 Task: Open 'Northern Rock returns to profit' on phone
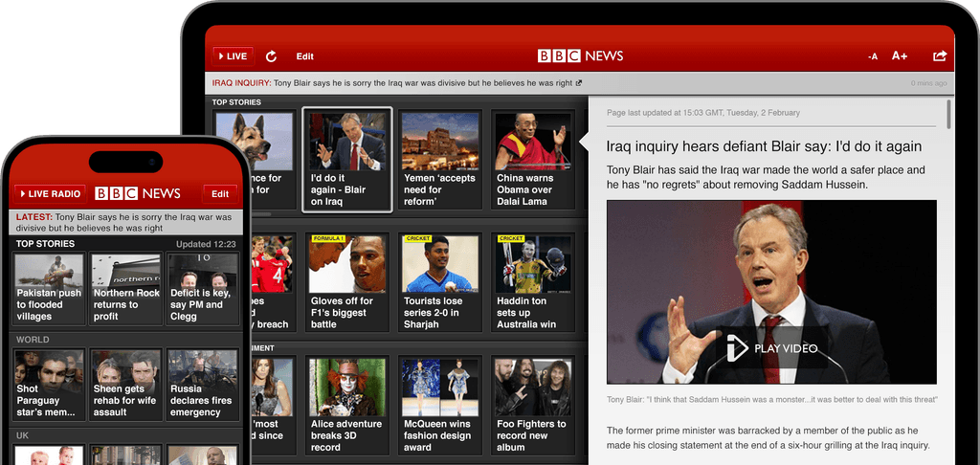tap(125, 288)
